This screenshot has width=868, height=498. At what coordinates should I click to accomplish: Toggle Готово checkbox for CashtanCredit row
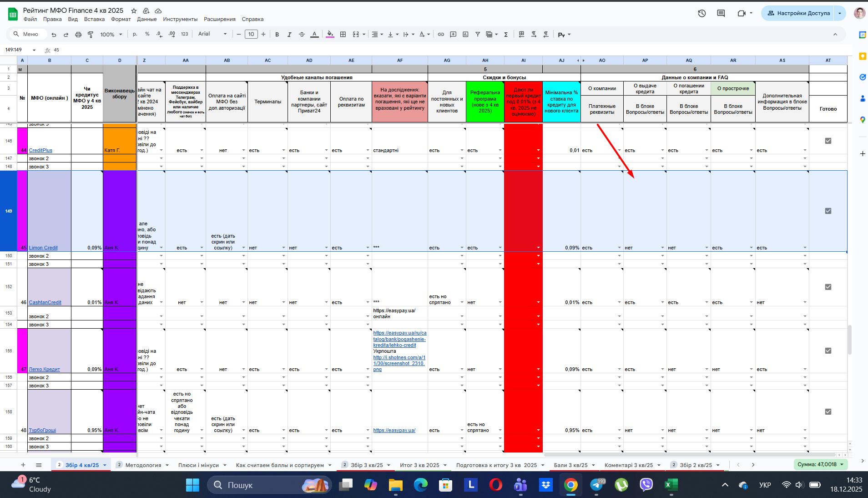click(x=828, y=287)
